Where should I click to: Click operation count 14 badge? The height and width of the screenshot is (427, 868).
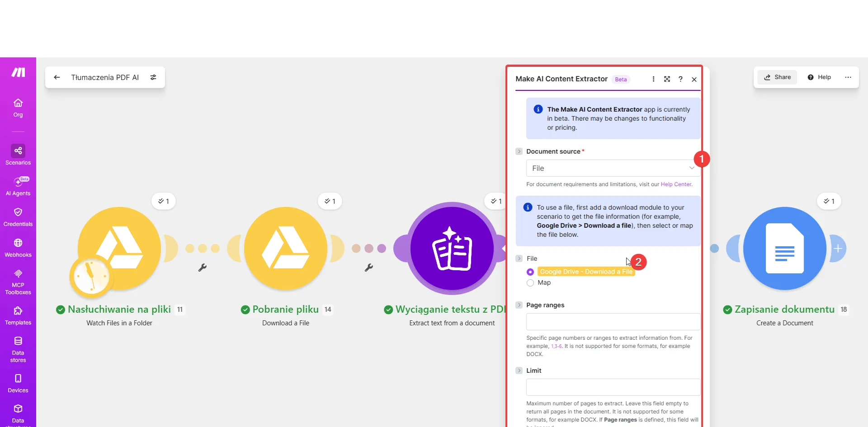(x=328, y=310)
